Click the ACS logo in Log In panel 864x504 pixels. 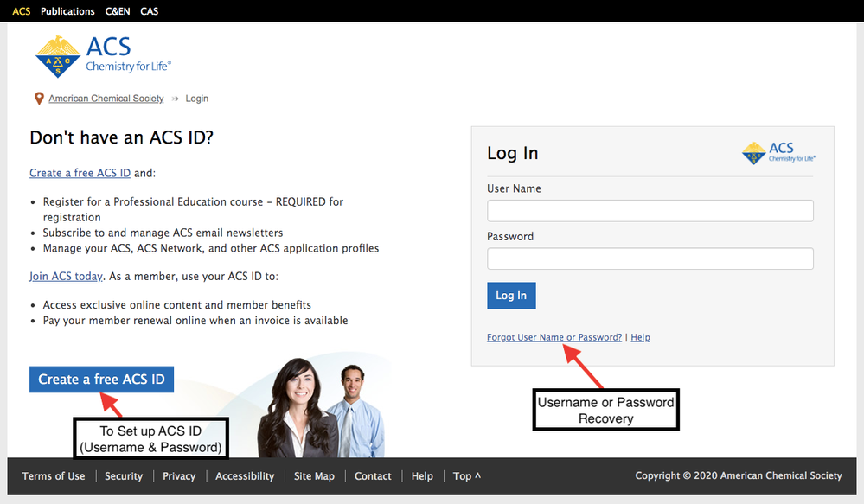[x=778, y=153]
